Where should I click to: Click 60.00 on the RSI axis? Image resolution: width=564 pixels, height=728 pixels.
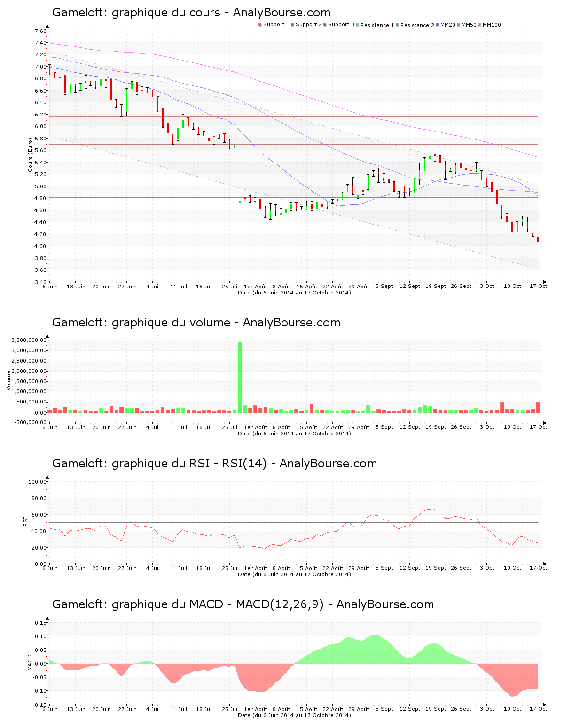coord(39,515)
